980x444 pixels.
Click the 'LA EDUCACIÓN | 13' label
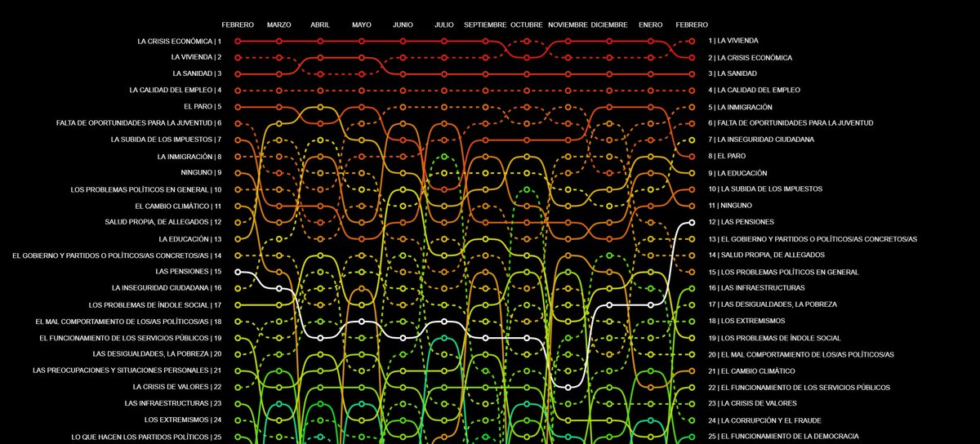click(x=190, y=239)
